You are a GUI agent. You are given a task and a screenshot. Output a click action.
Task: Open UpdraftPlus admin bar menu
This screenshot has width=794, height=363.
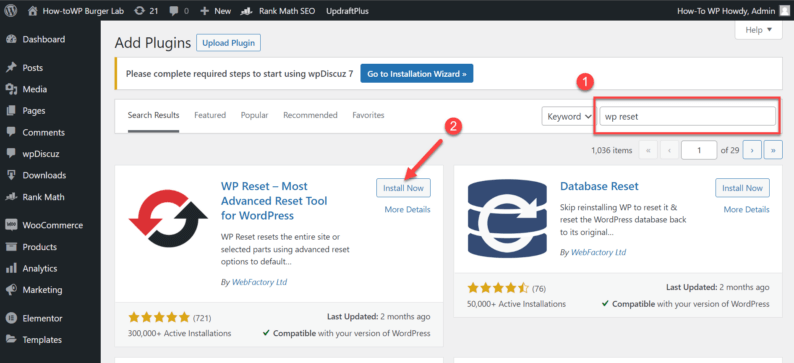(347, 11)
